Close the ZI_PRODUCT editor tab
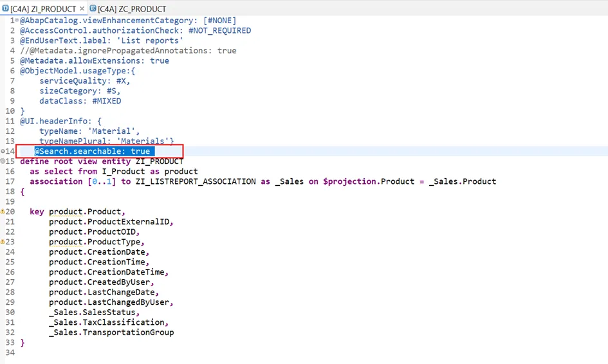 [x=81, y=8]
